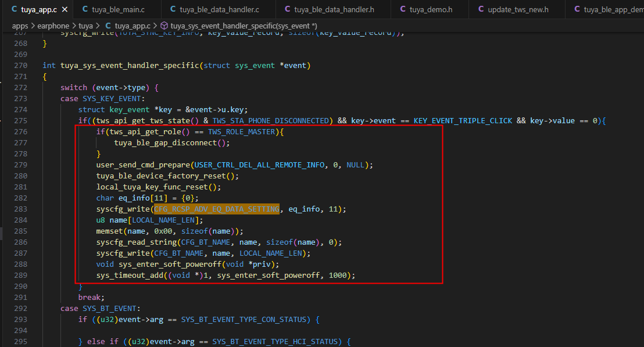Select the 'tuya' folder breadcrumb
The height and width of the screenshot is (347, 644).
(x=85, y=26)
